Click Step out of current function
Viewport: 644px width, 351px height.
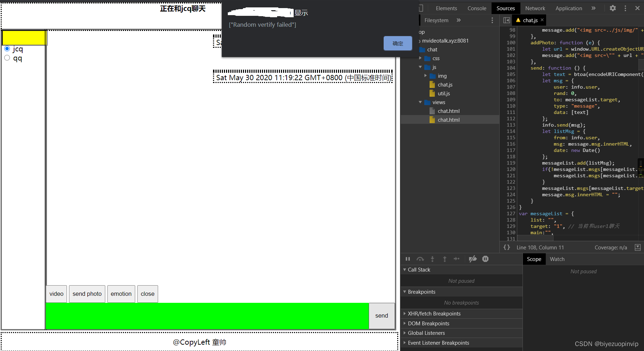tap(445, 259)
